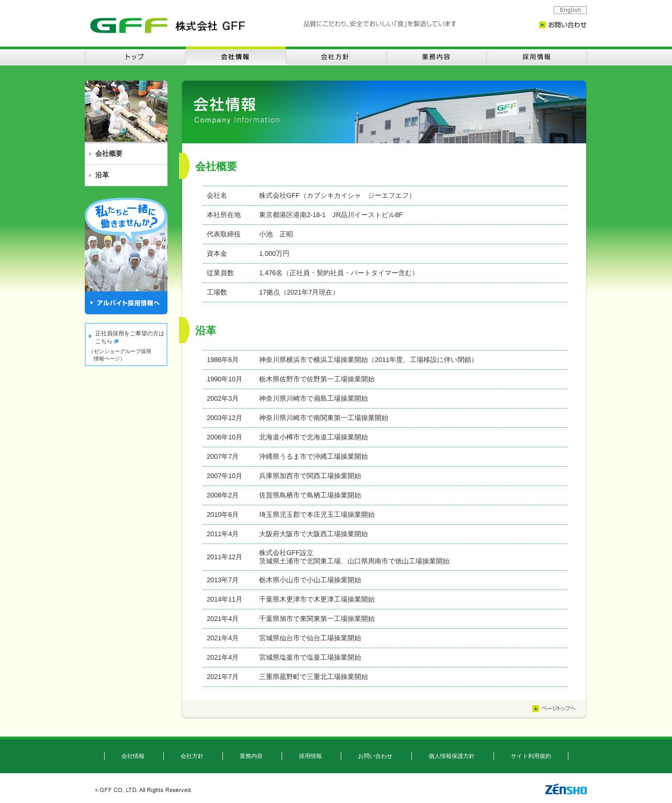Click the 2010年6月 本庄児玉工場 row

385,515
